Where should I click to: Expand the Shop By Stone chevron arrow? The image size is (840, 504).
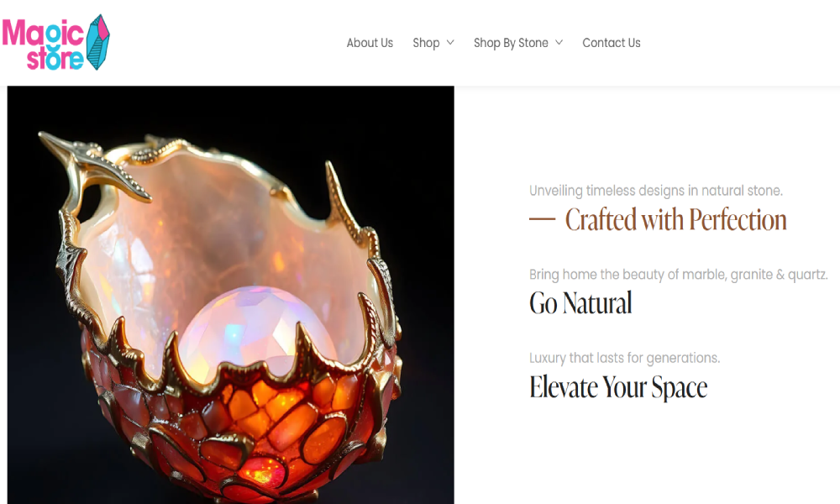pyautogui.click(x=559, y=42)
